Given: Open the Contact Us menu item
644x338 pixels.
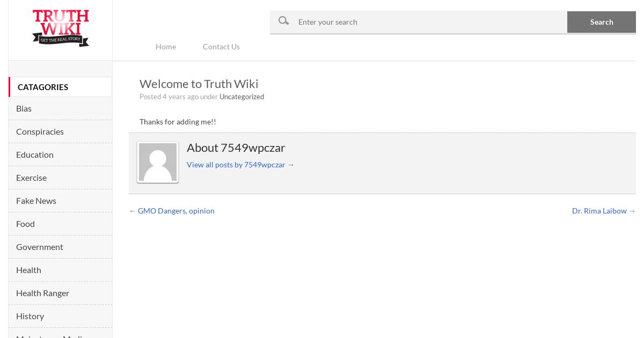Looking at the screenshot, I should (221, 47).
